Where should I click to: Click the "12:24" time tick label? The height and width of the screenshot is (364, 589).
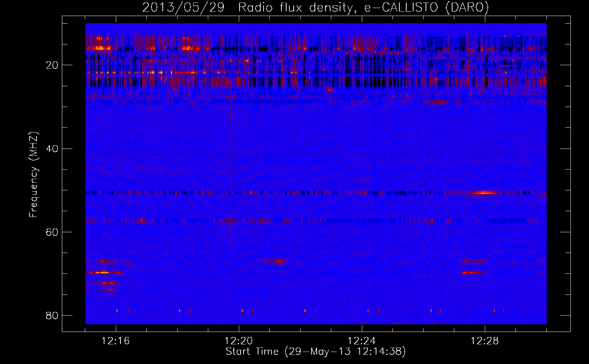pyautogui.click(x=362, y=341)
